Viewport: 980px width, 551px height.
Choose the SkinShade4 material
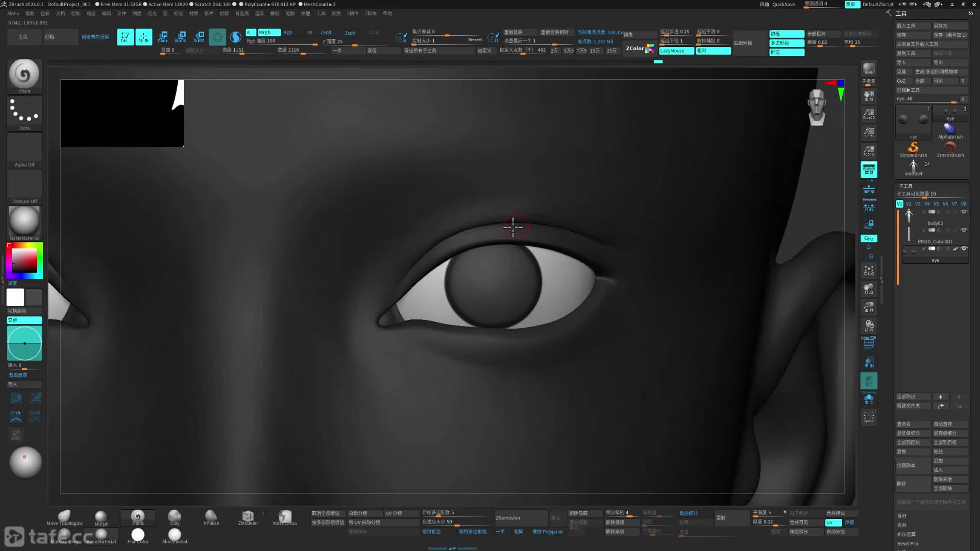(175, 536)
